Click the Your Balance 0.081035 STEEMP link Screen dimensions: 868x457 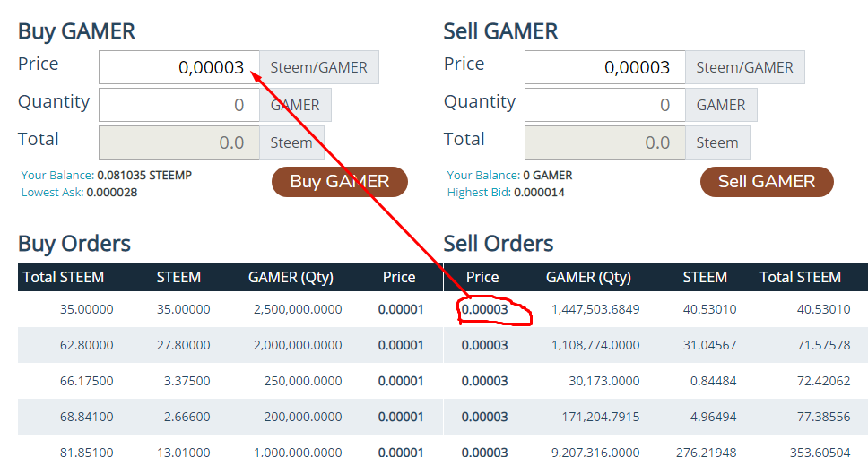107,176
